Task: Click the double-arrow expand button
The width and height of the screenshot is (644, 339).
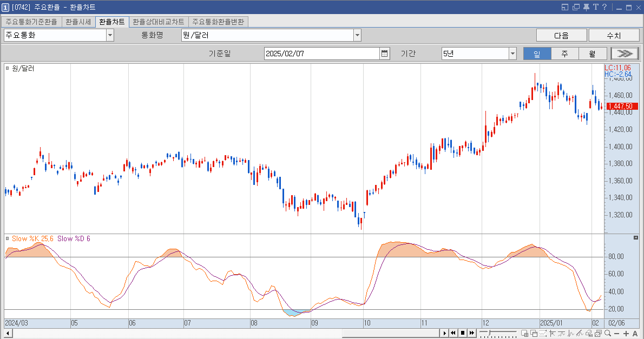Action: [x=625, y=54]
